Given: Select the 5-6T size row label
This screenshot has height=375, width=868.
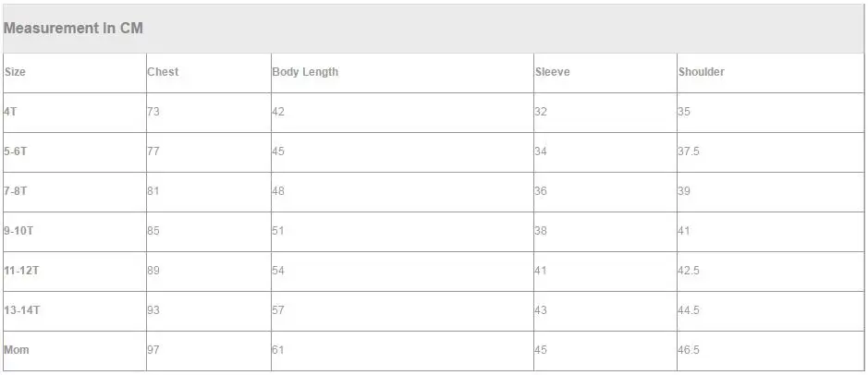Looking at the screenshot, I should [x=15, y=151].
